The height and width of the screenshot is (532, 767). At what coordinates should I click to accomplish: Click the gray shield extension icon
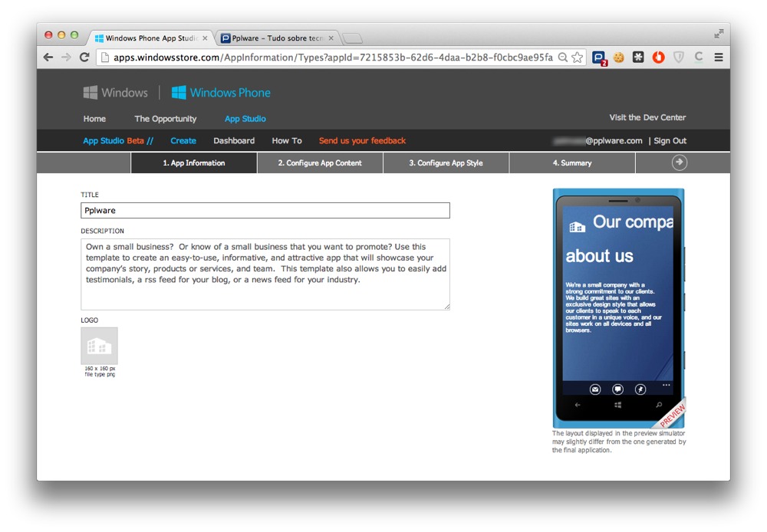click(679, 57)
